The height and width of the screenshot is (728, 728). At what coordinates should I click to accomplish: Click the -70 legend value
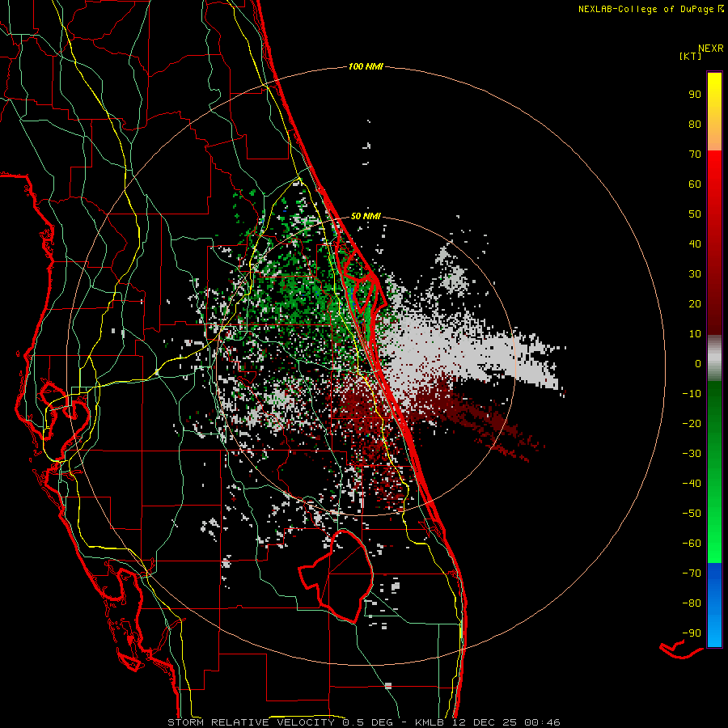pyautogui.click(x=692, y=574)
